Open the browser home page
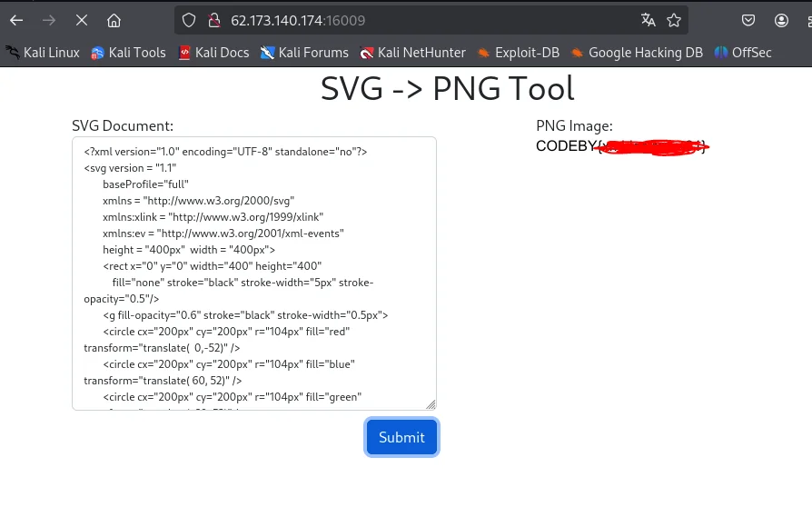 114,21
